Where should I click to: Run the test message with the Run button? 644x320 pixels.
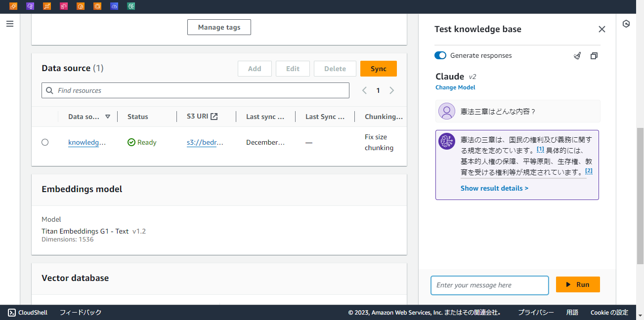click(578, 284)
